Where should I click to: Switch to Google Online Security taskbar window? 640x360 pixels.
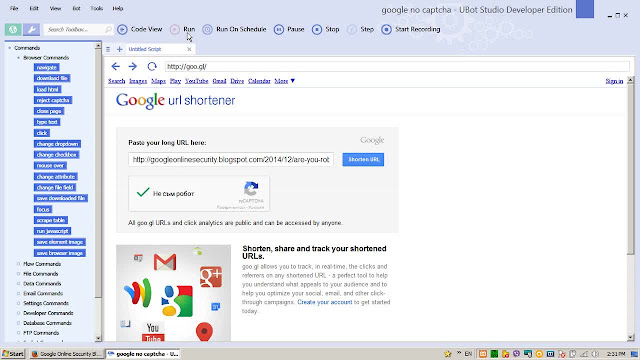point(67,354)
